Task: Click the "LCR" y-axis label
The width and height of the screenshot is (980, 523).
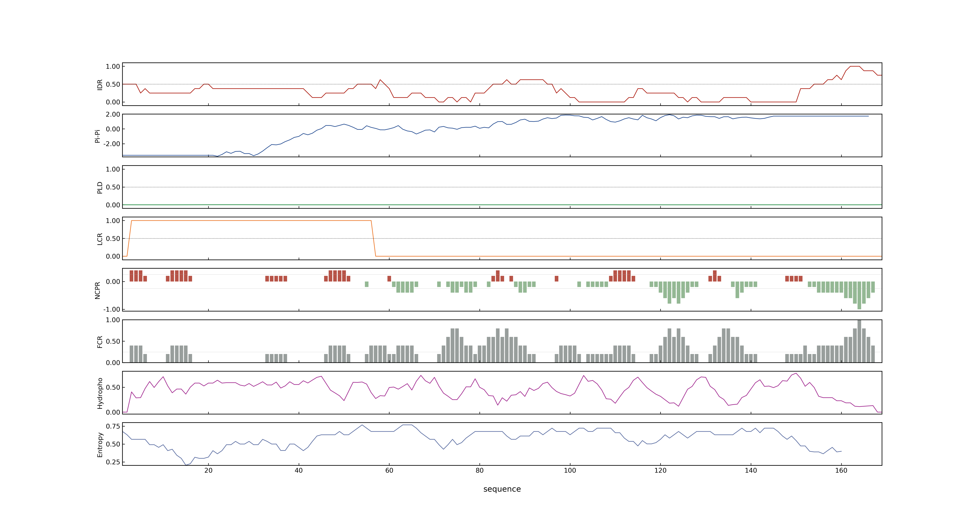Action: [x=100, y=239]
